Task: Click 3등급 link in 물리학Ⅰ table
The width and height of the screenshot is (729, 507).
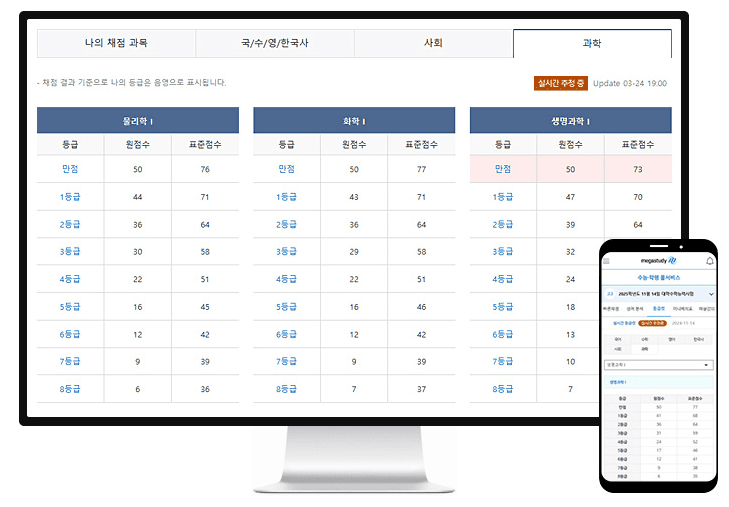Action: (x=70, y=252)
